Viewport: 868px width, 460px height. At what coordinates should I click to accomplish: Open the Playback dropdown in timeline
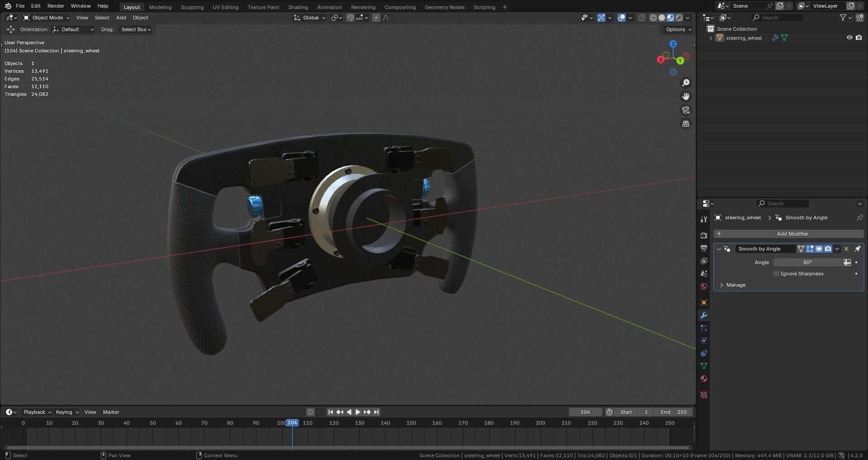pyautogui.click(x=37, y=412)
